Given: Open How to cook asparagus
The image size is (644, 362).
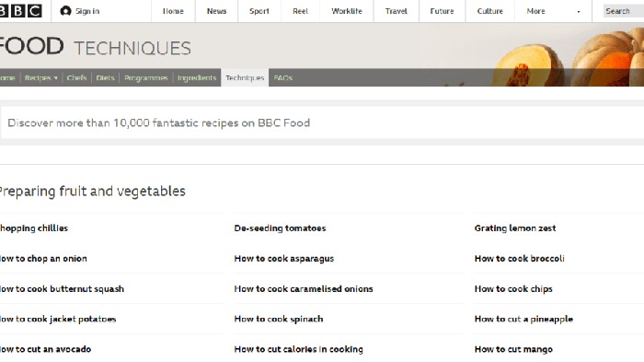Looking at the screenshot, I should pyautogui.click(x=283, y=259).
